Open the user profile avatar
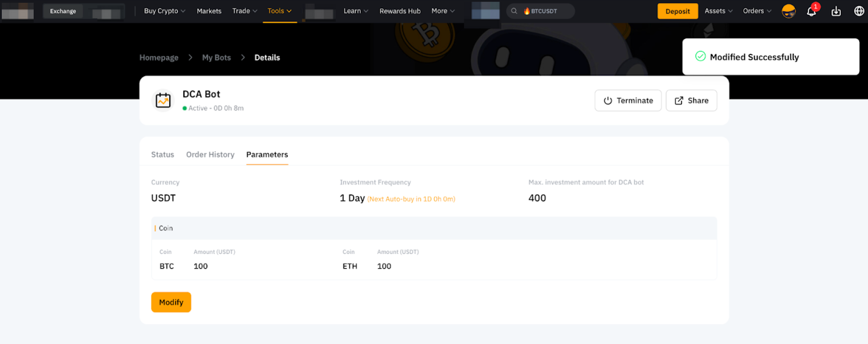868x344 pixels. [788, 11]
